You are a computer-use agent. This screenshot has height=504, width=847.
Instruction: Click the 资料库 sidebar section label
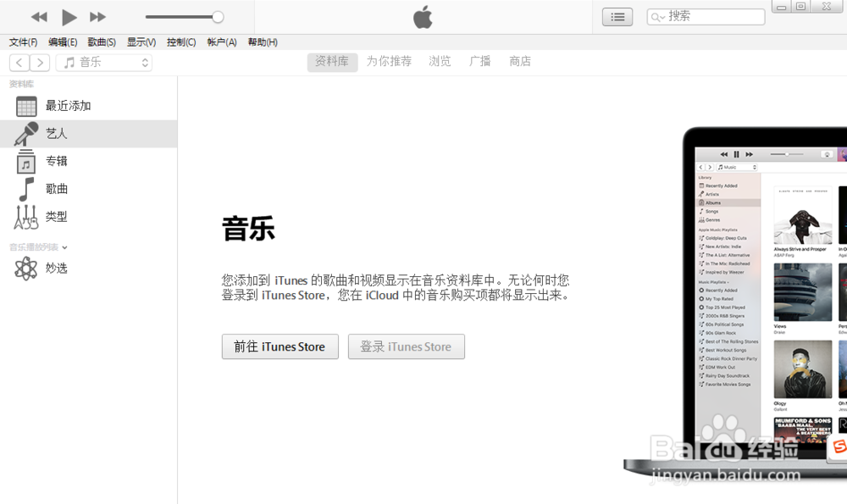coord(22,84)
